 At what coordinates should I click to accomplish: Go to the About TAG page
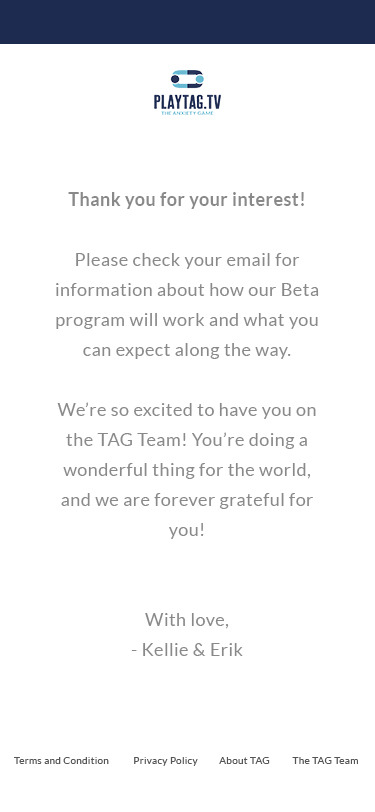[x=244, y=761]
